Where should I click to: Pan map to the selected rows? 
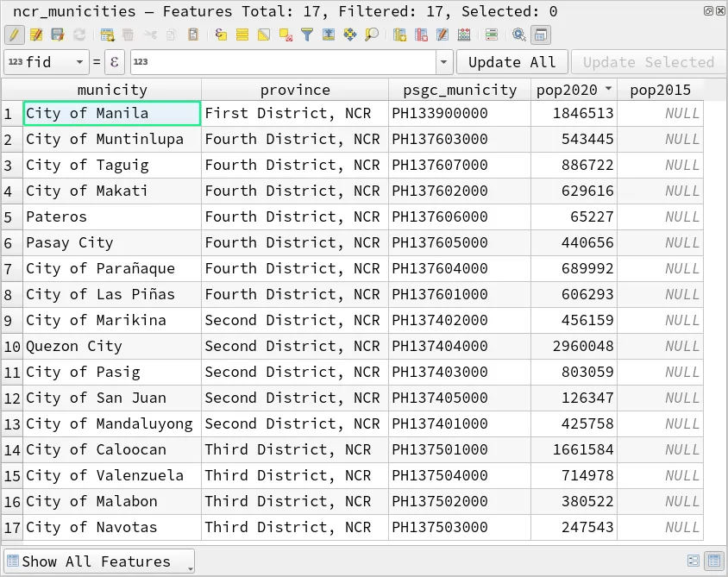351,34
